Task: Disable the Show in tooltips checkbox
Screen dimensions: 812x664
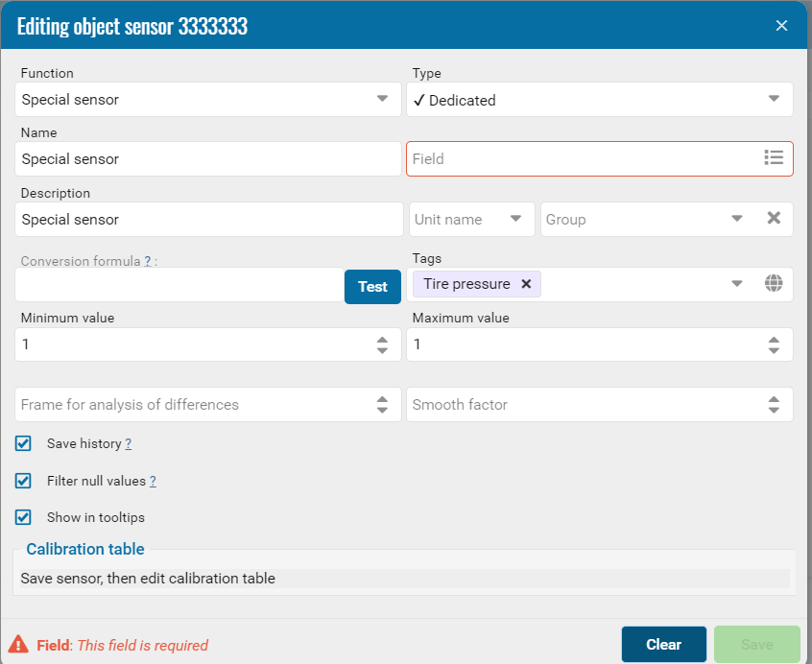Action: pos(24,517)
